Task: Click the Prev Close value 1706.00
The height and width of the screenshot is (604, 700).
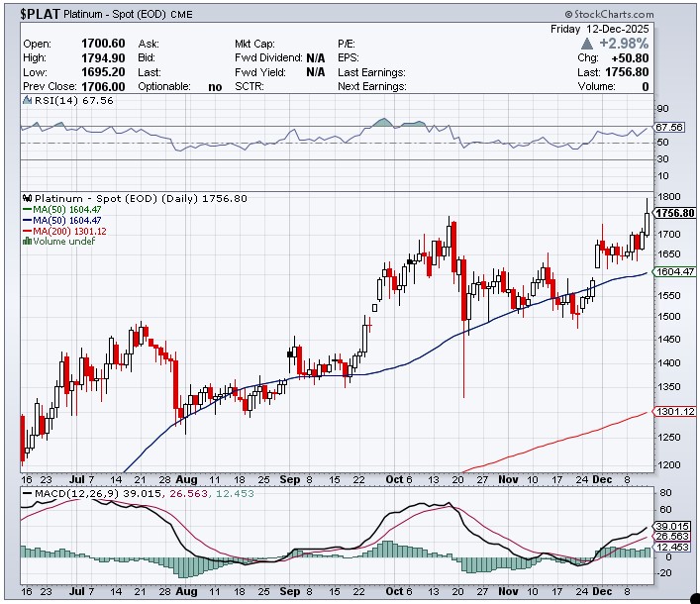Action: 102,86
